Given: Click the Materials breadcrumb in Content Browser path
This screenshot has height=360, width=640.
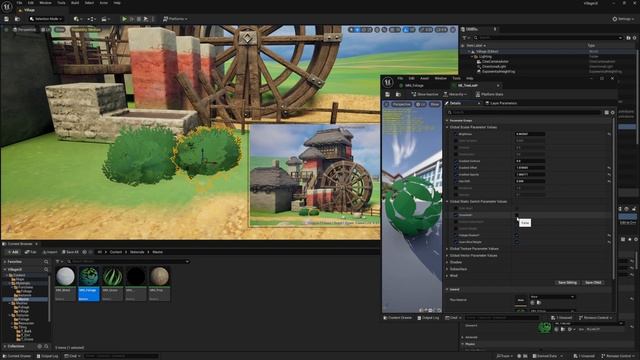Looking at the screenshot, I should click(x=137, y=252).
